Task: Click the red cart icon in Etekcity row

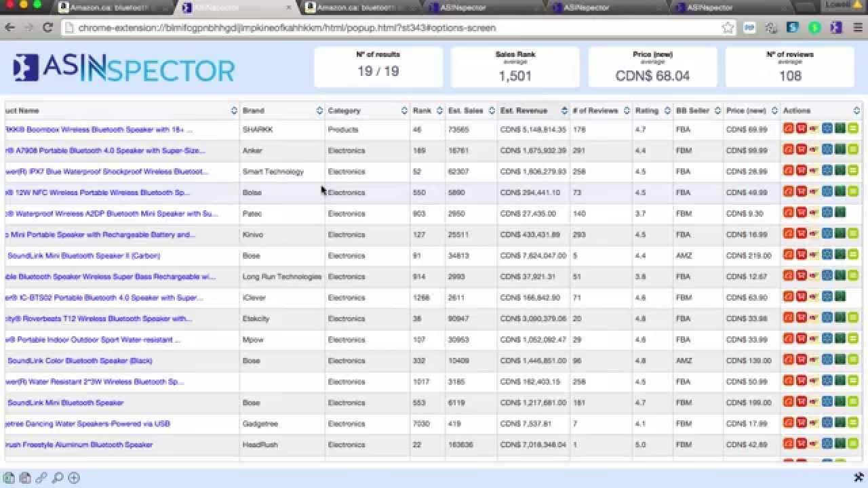Action: 801,318
